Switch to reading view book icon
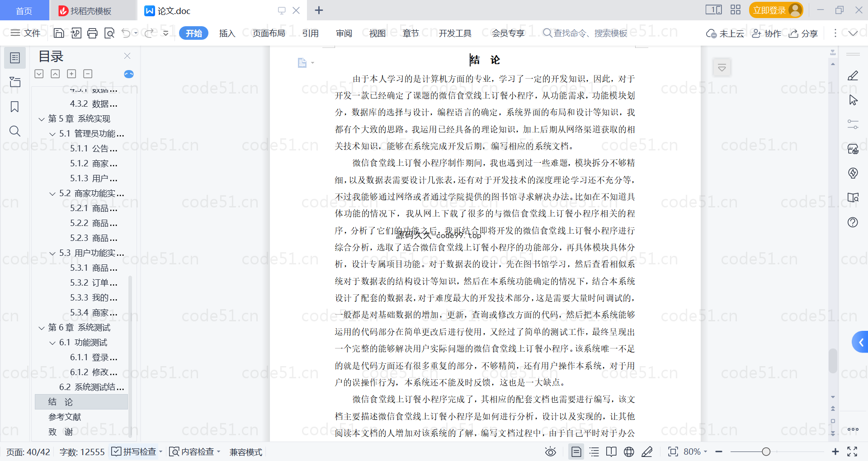The width and height of the screenshot is (868, 461). (611, 452)
